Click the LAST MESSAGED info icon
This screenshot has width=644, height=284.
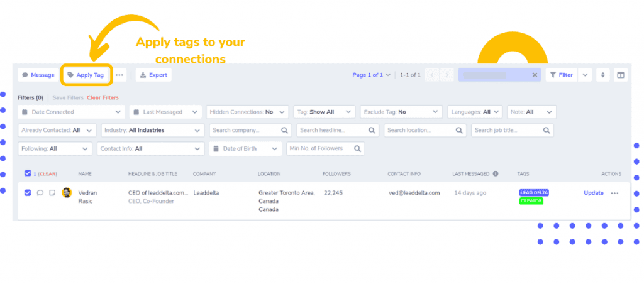[496, 173]
